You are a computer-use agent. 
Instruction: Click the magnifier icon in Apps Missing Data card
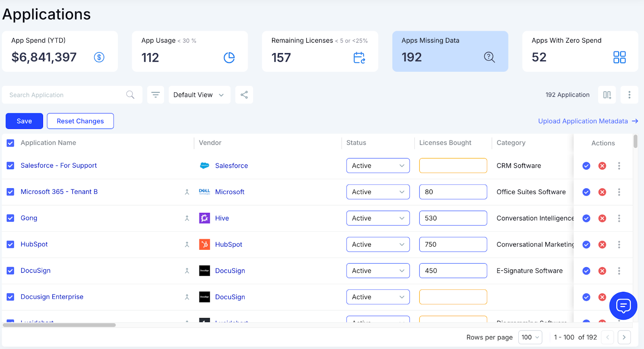[x=489, y=57]
